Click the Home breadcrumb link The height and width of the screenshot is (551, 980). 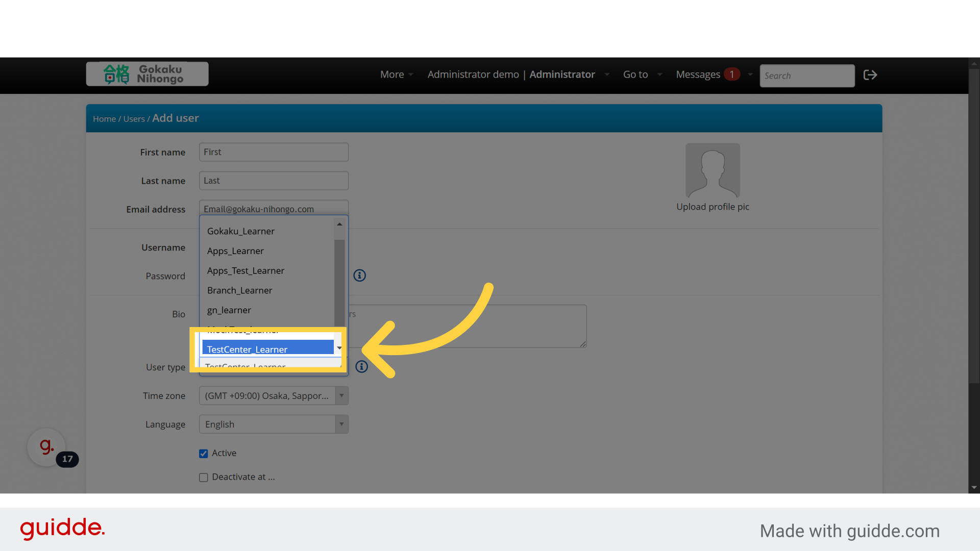(x=104, y=119)
